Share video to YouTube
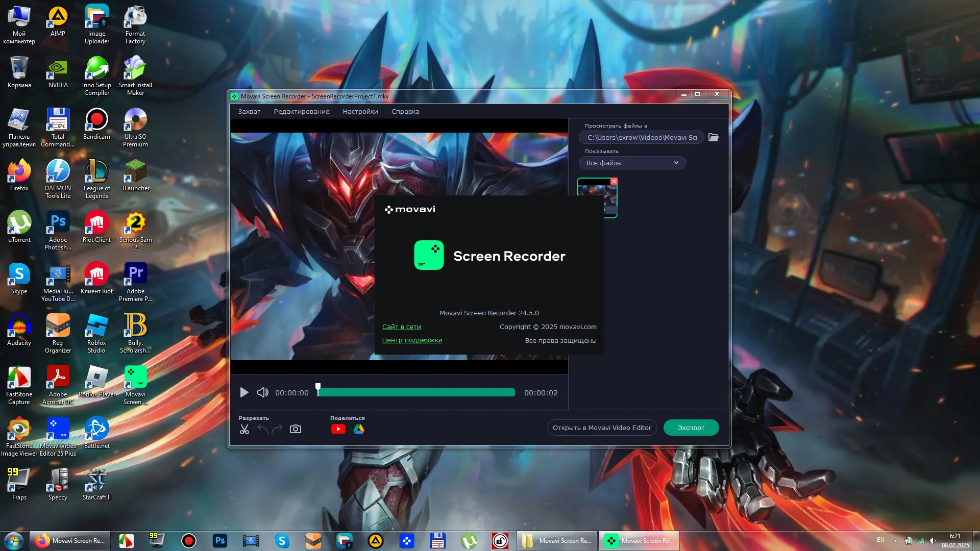Screen dimensions: 980x551 (x=338, y=429)
